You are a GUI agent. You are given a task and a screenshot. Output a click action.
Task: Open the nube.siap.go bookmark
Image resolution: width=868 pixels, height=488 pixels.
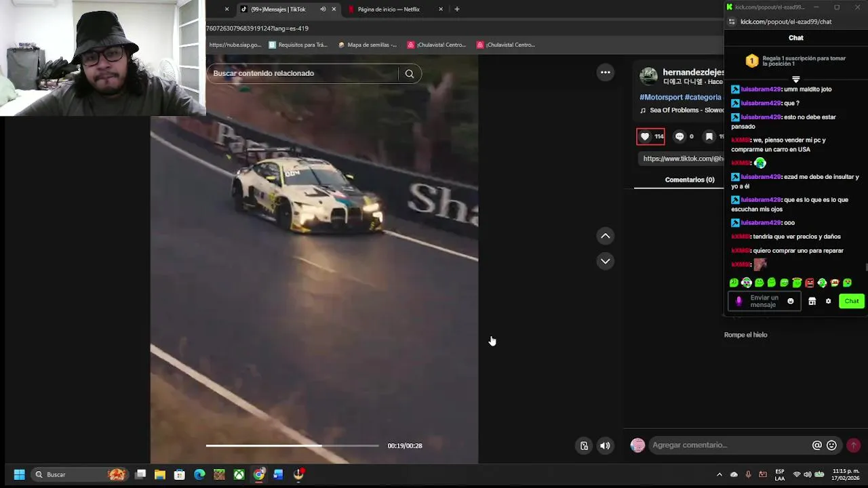coord(235,45)
